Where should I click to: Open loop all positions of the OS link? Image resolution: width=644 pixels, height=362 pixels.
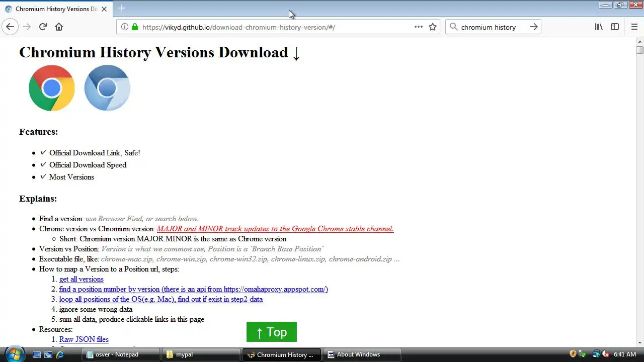point(161,299)
